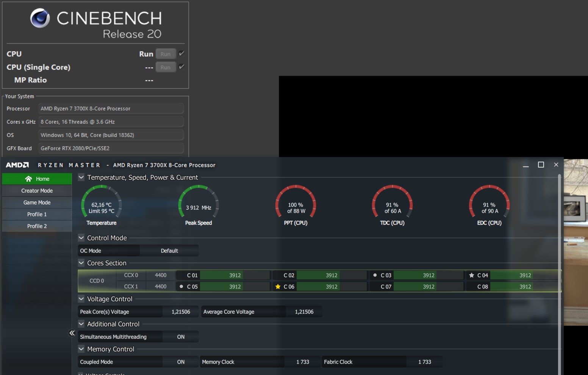
Task: Click the CCX 1 speed value 4400
Action: click(x=161, y=286)
